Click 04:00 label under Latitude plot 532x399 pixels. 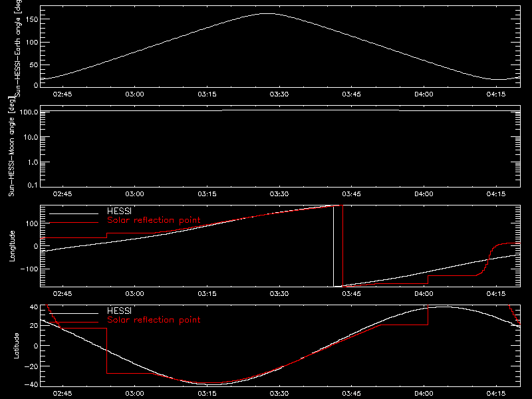point(424,394)
